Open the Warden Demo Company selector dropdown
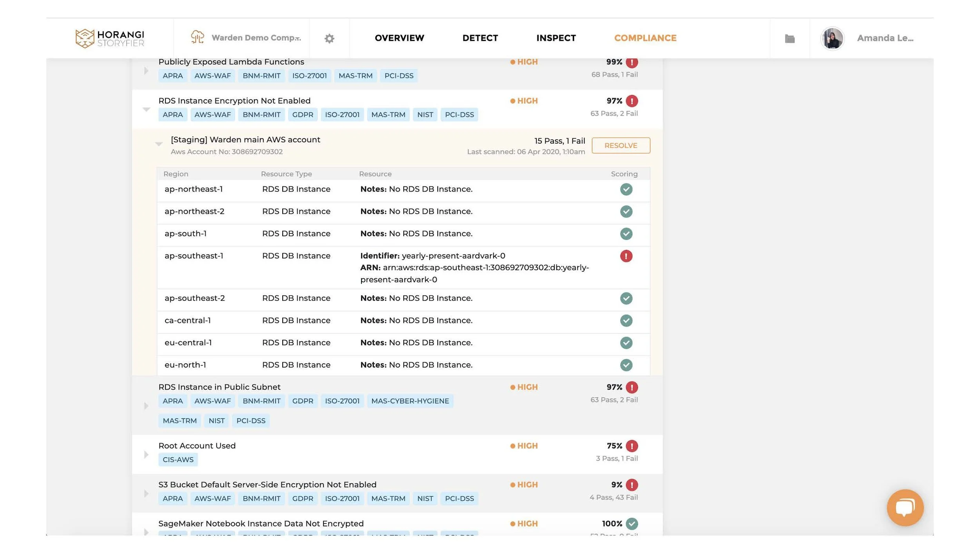The height and width of the screenshot is (552, 980). pos(256,38)
